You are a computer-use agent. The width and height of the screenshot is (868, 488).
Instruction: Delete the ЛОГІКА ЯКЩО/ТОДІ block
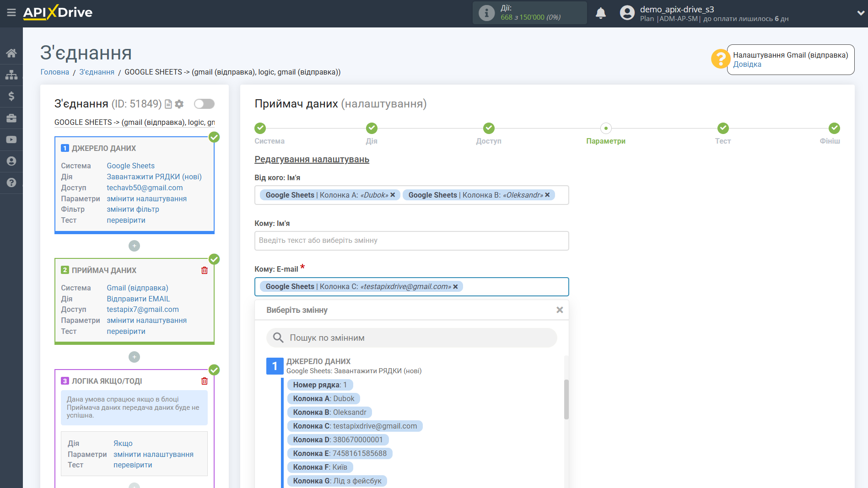(x=205, y=381)
